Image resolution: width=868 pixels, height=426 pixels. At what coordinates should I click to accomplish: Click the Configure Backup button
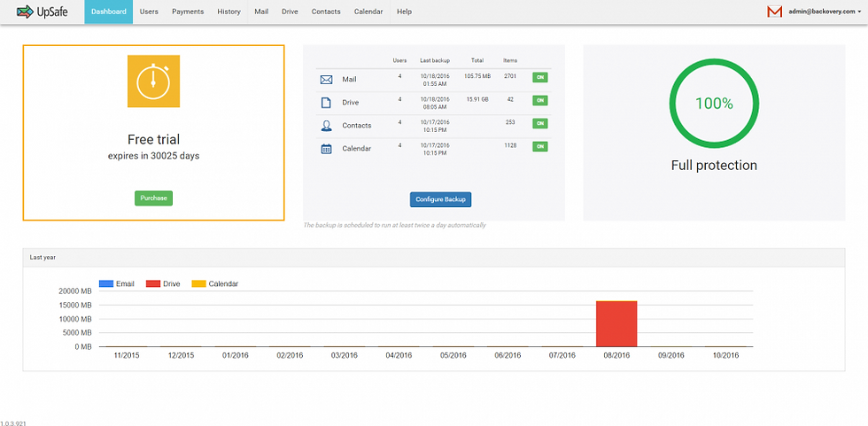[x=441, y=200]
